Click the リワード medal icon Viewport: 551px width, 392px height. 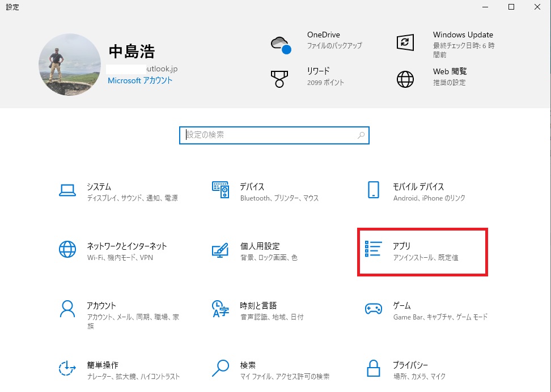279,78
